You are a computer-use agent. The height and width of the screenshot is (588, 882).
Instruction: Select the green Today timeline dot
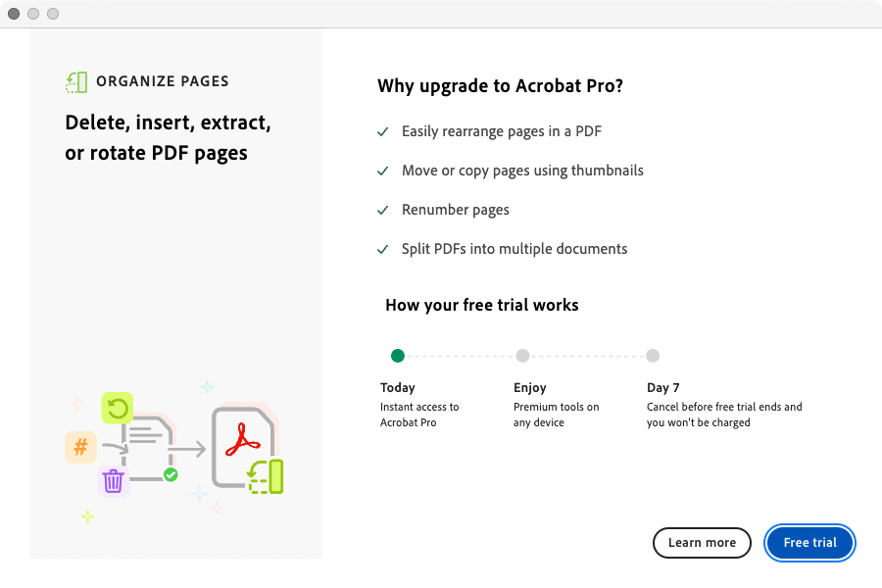click(x=398, y=356)
